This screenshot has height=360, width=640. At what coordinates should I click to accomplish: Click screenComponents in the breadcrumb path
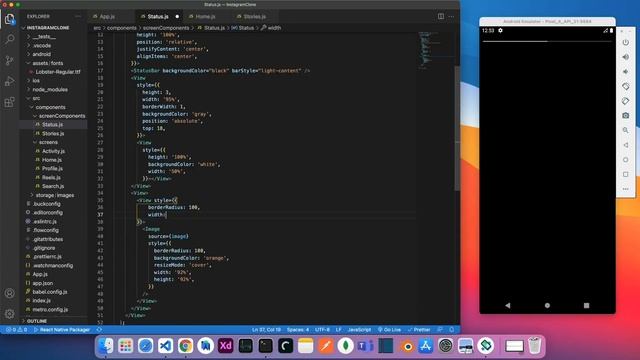tap(166, 28)
